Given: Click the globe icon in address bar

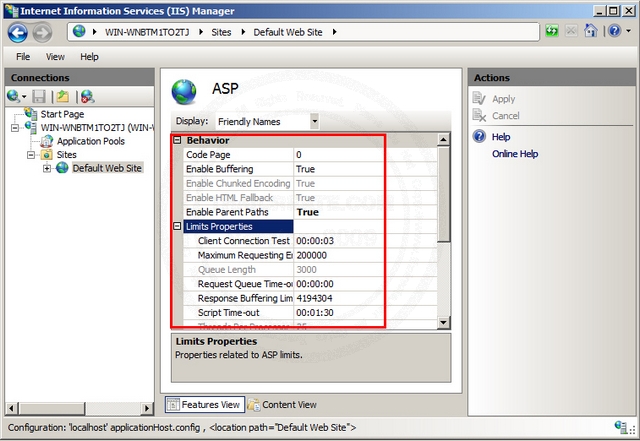Looking at the screenshot, I should pyautogui.click(x=79, y=31).
